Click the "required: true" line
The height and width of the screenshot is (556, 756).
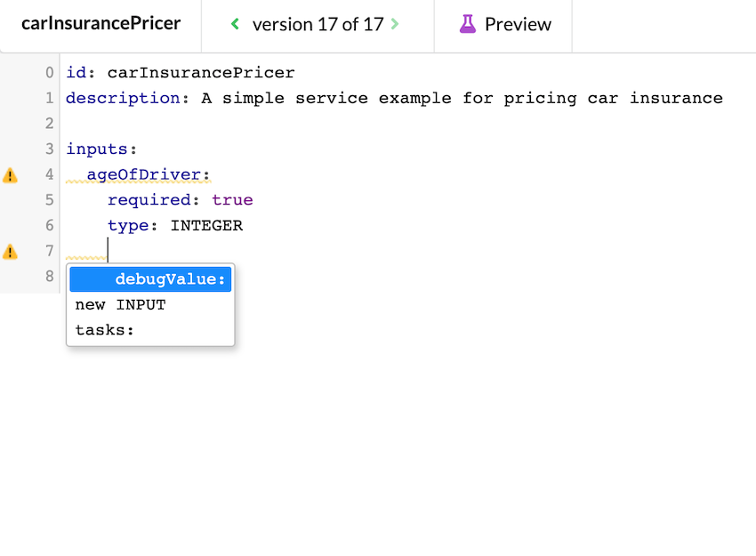pos(181,199)
